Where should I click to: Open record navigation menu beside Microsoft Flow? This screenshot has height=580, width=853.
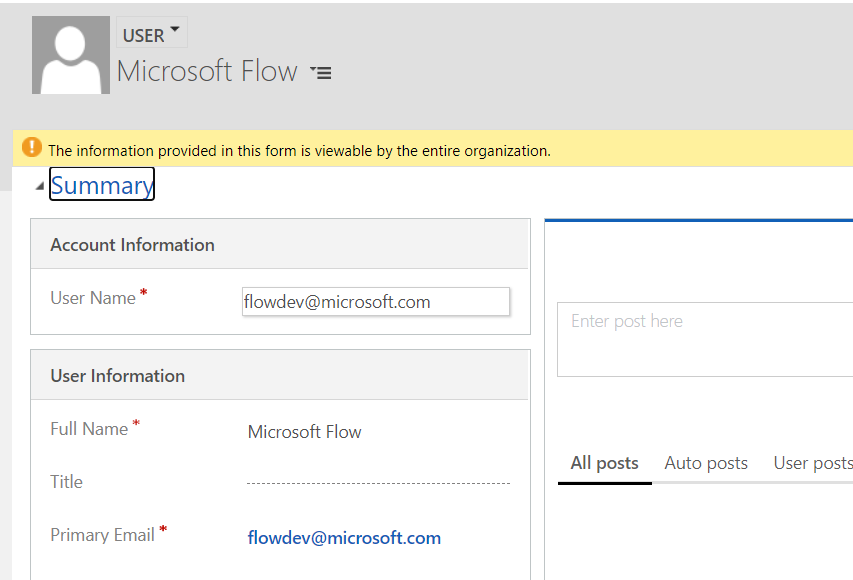coord(321,72)
